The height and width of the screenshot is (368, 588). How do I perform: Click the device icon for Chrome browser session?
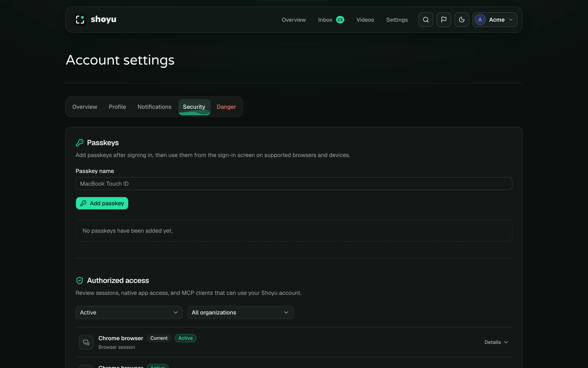(x=86, y=342)
